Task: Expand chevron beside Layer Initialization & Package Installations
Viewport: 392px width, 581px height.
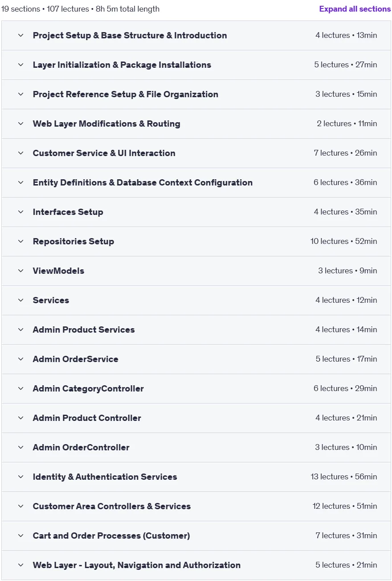Action: click(20, 65)
